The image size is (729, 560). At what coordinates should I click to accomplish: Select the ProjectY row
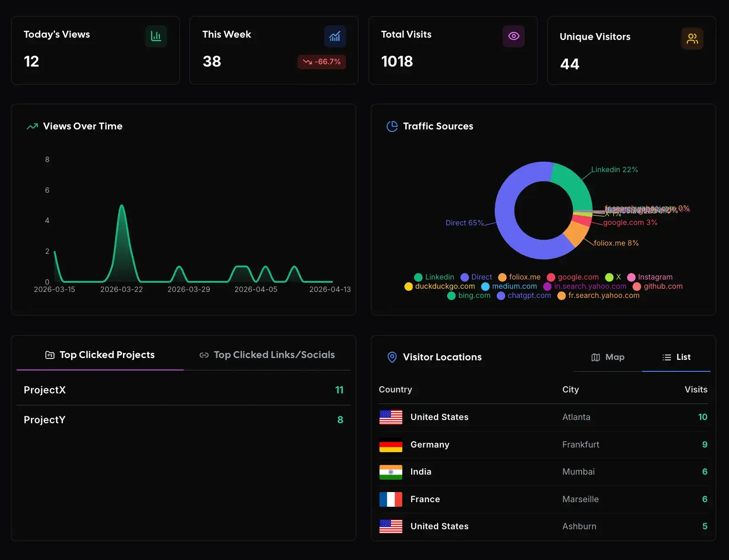184,420
